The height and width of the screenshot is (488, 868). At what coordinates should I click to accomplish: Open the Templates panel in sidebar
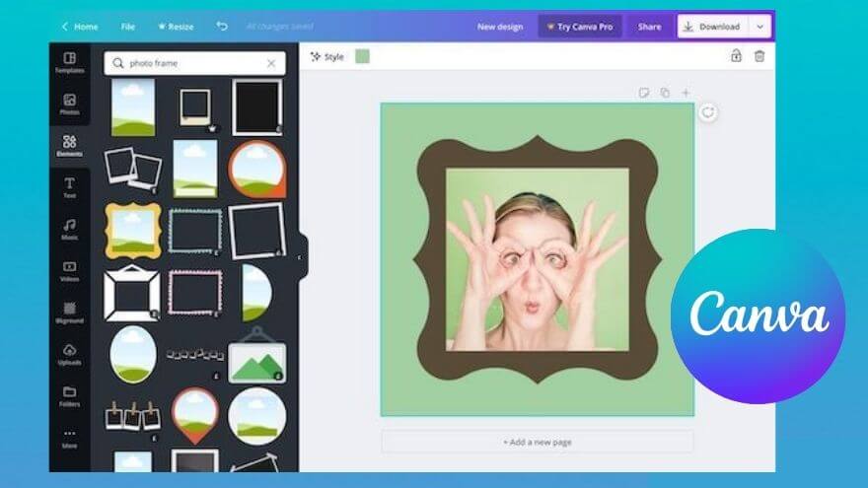[69, 62]
